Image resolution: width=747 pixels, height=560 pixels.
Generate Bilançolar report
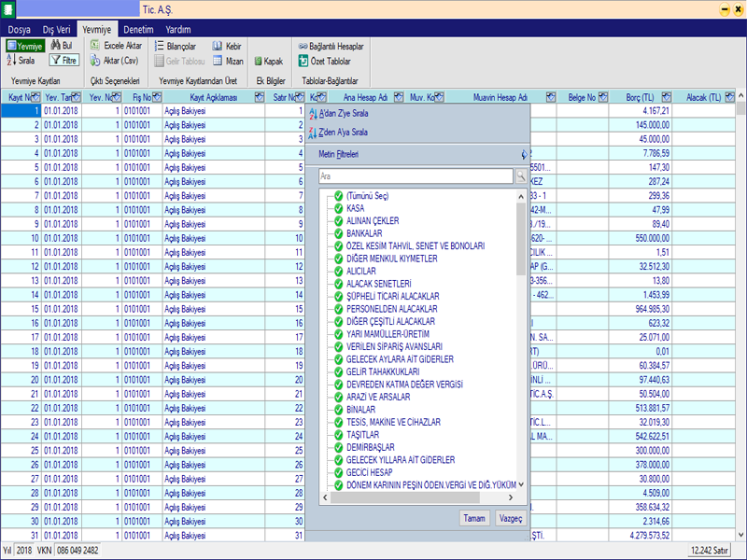176,46
